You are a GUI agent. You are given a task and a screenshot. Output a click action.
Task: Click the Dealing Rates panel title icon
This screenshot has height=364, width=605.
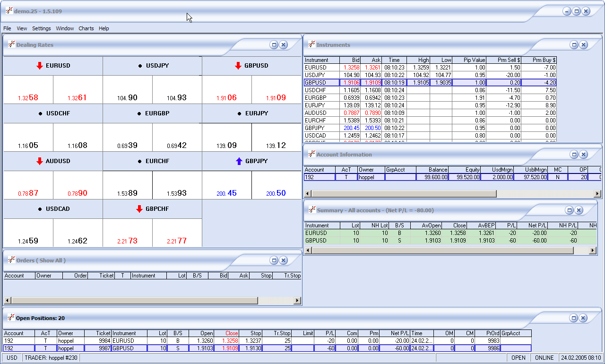[x=11, y=44]
